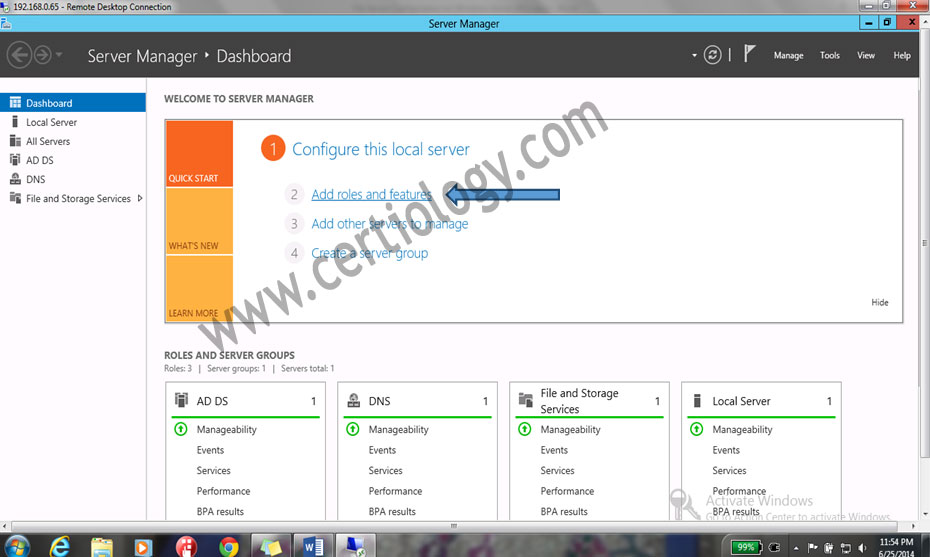Open the Notifications flag

click(x=749, y=54)
